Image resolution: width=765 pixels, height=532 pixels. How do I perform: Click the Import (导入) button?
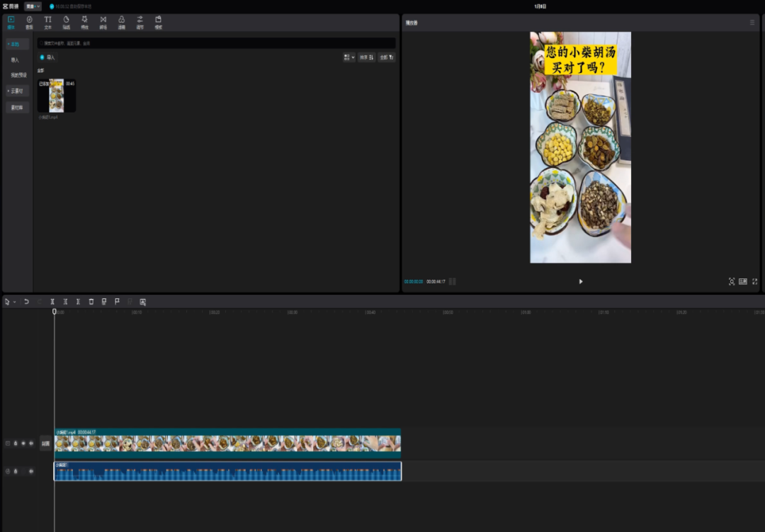pyautogui.click(x=47, y=57)
